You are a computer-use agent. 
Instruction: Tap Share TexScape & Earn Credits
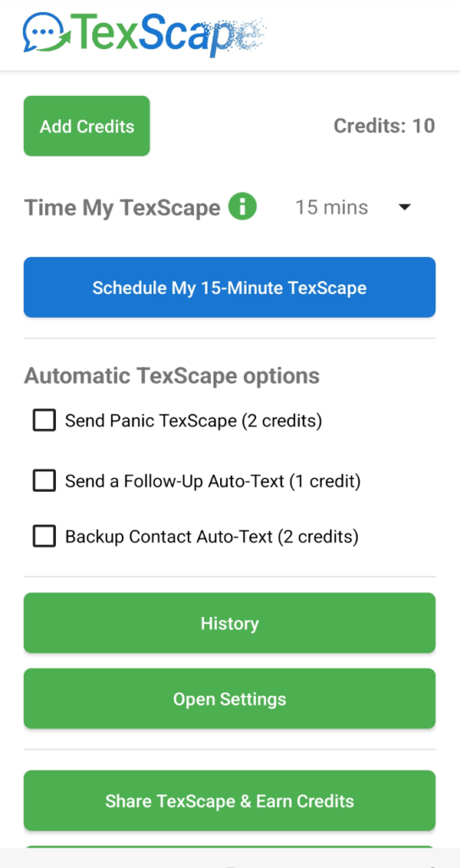[x=230, y=800]
